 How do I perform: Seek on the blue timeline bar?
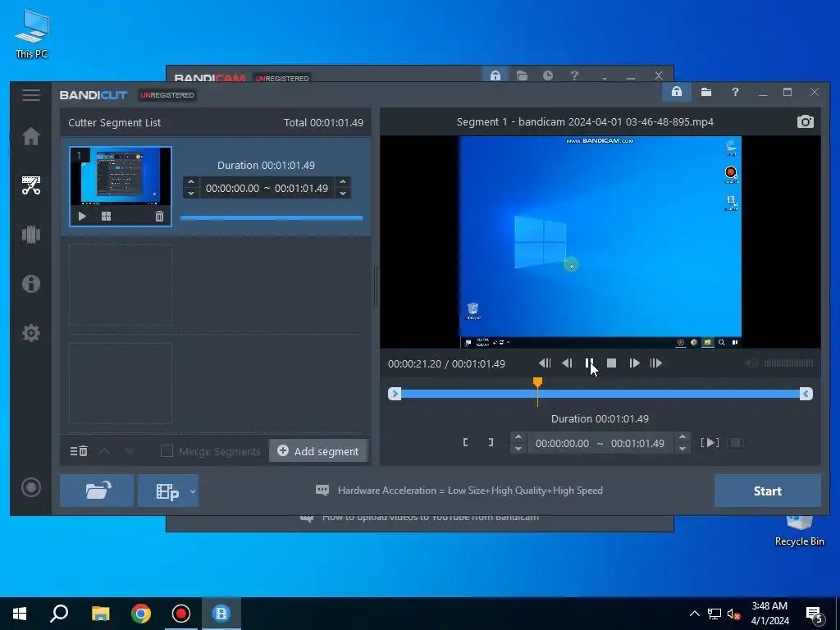pyautogui.click(x=600, y=394)
